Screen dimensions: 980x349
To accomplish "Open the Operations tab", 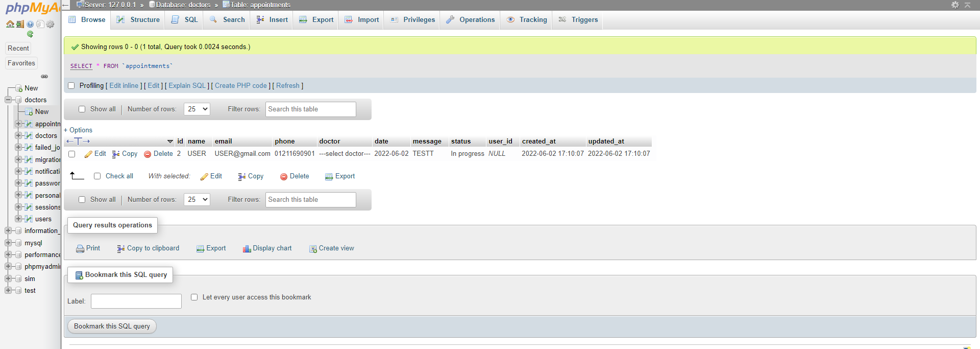I will [471, 20].
